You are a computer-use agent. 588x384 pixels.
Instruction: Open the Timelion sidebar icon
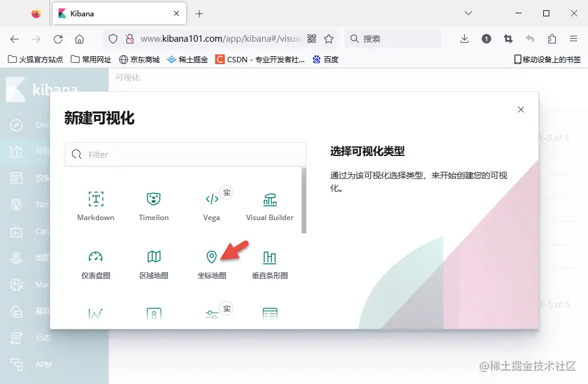click(x=16, y=204)
